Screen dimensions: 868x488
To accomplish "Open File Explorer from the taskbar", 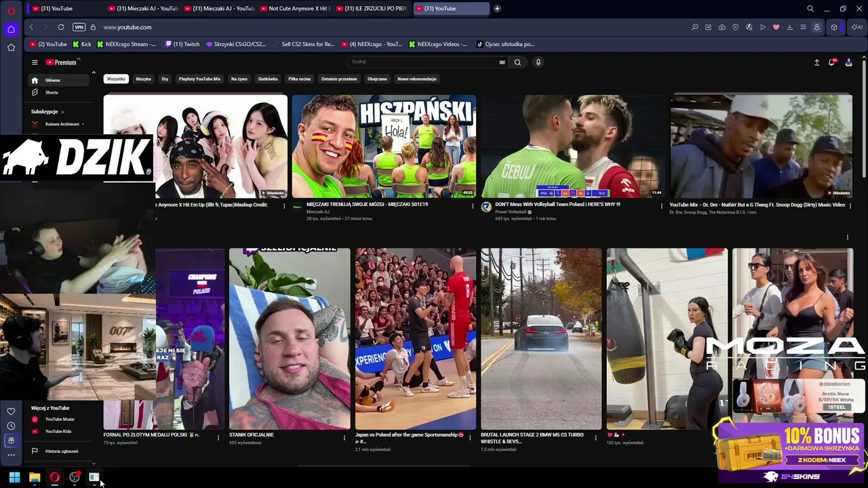I will pyautogui.click(x=35, y=478).
